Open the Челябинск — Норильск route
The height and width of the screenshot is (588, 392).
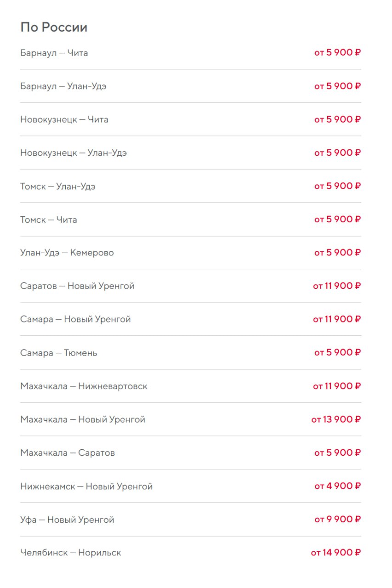tap(71, 553)
